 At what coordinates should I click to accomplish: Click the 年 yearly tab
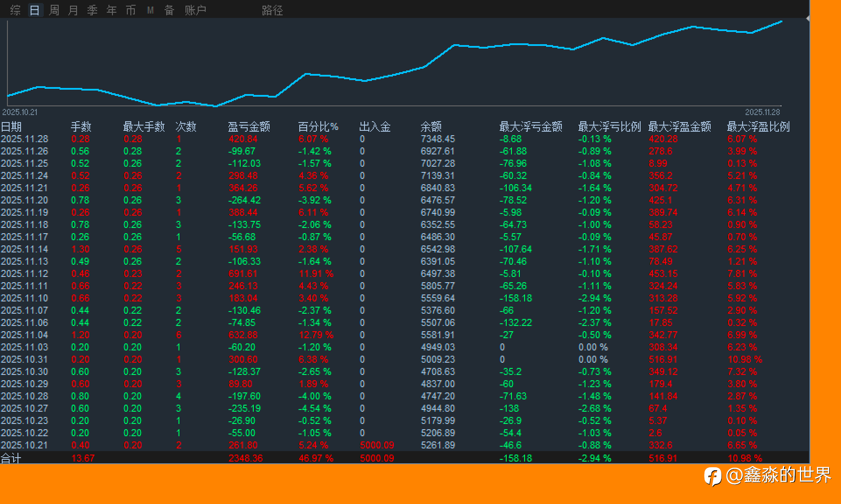click(112, 10)
